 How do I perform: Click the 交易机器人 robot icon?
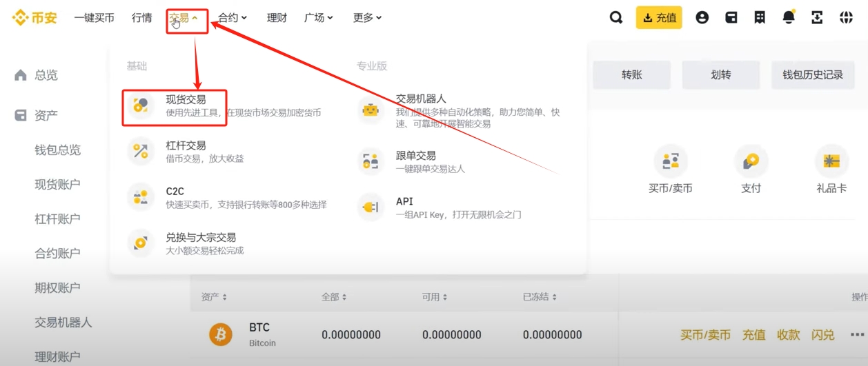coord(371,110)
